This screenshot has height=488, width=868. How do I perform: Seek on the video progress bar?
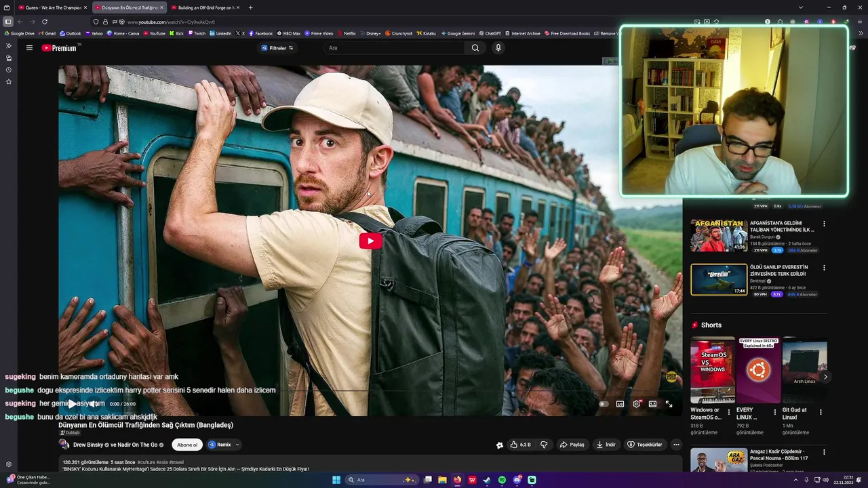point(370,392)
